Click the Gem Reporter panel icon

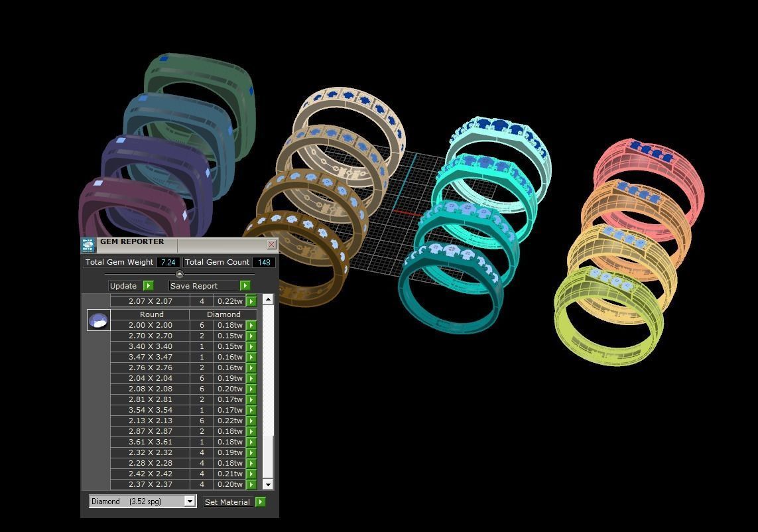pos(88,245)
